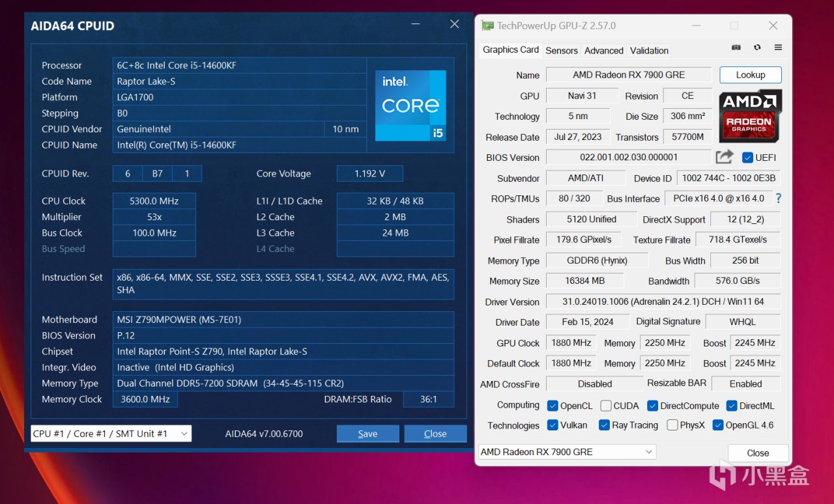Minimize the GPU-Z window
Viewport: 834px width, 504px height.
[696, 26]
